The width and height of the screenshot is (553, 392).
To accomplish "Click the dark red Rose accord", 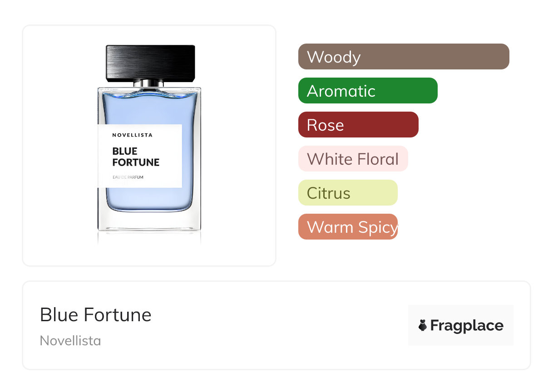I will point(358,125).
